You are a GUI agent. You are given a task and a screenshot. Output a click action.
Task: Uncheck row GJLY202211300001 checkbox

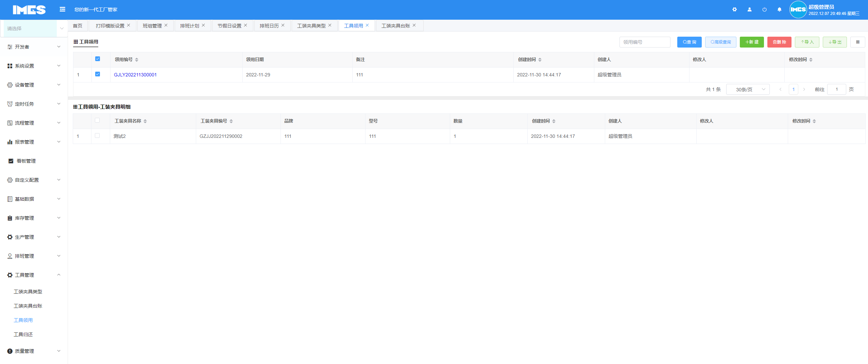[98, 74]
